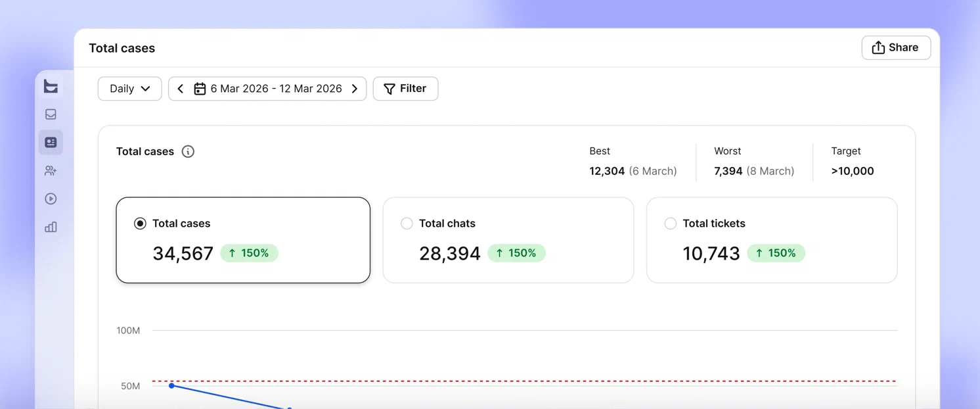This screenshot has height=409, width=980.
Task: Open the add team members sidebar icon
Action: tap(51, 171)
